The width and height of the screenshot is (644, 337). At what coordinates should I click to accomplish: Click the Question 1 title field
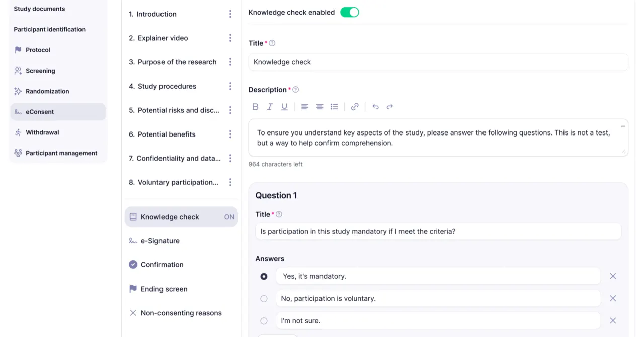(438, 231)
